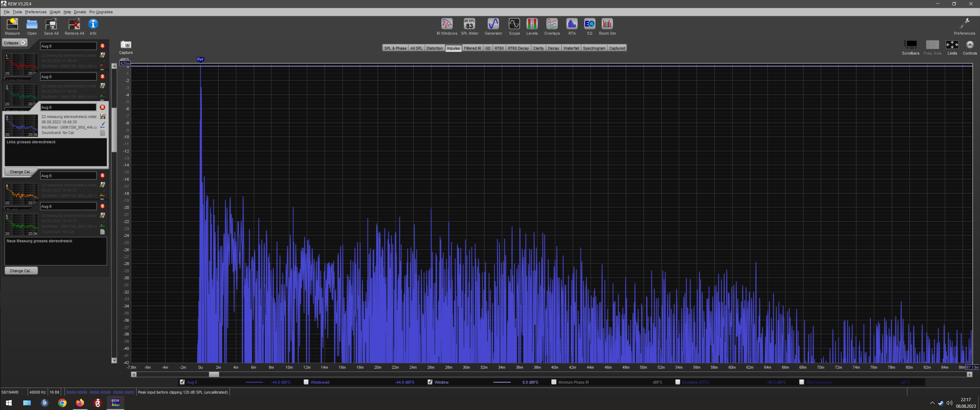Toggle the Windowed trace checkbox
Screen dimensions: 980x410
[306, 382]
